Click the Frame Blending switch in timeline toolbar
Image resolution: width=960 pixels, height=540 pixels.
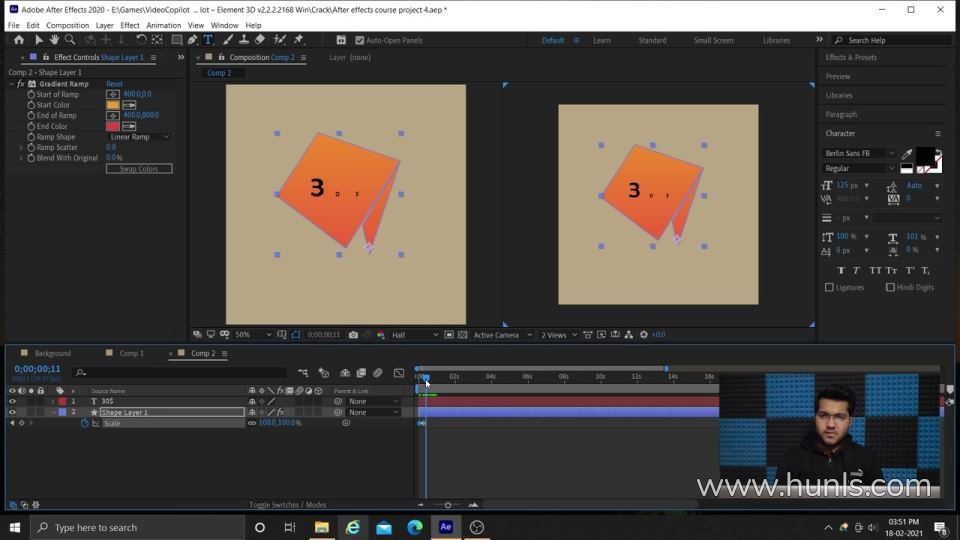pos(361,373)
